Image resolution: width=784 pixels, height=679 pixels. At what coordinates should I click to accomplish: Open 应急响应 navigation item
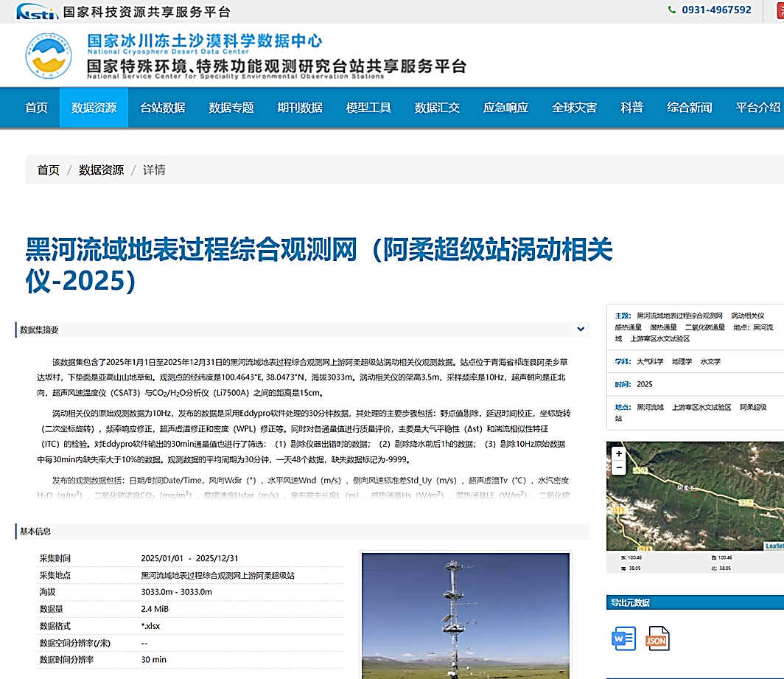click(505, 108)
